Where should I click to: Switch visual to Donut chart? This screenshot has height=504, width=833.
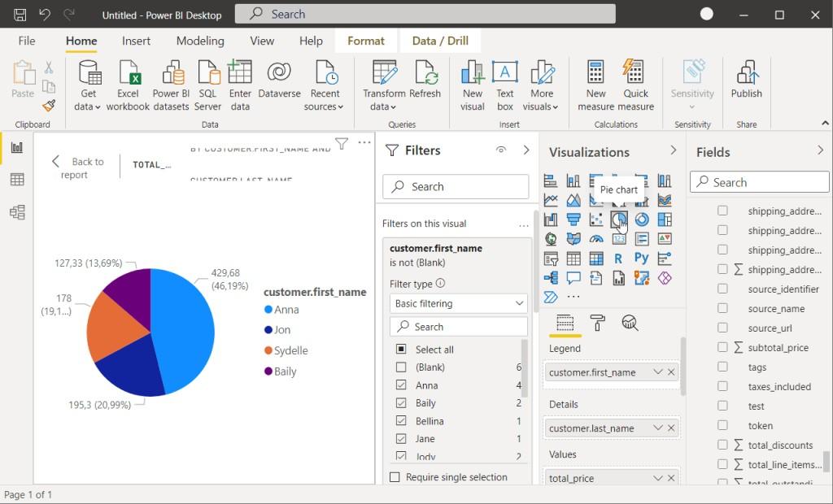click(642, 219)
